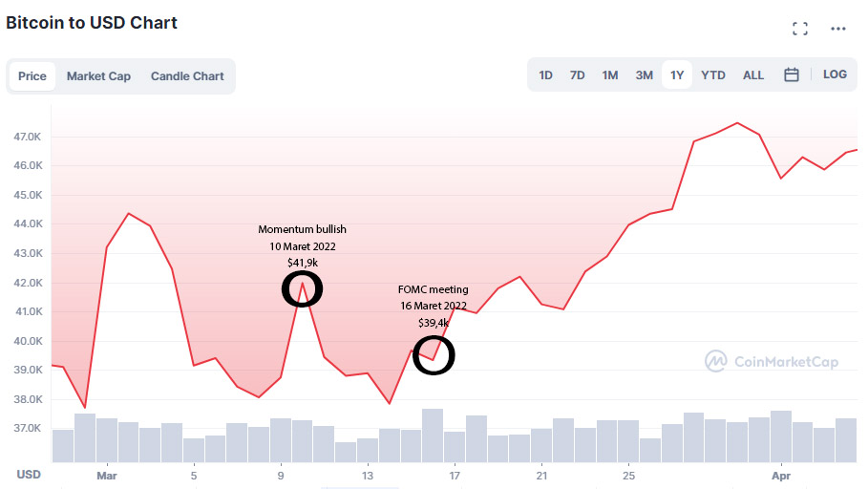Click the tallest volume bar near 16 March

(433, 435)
